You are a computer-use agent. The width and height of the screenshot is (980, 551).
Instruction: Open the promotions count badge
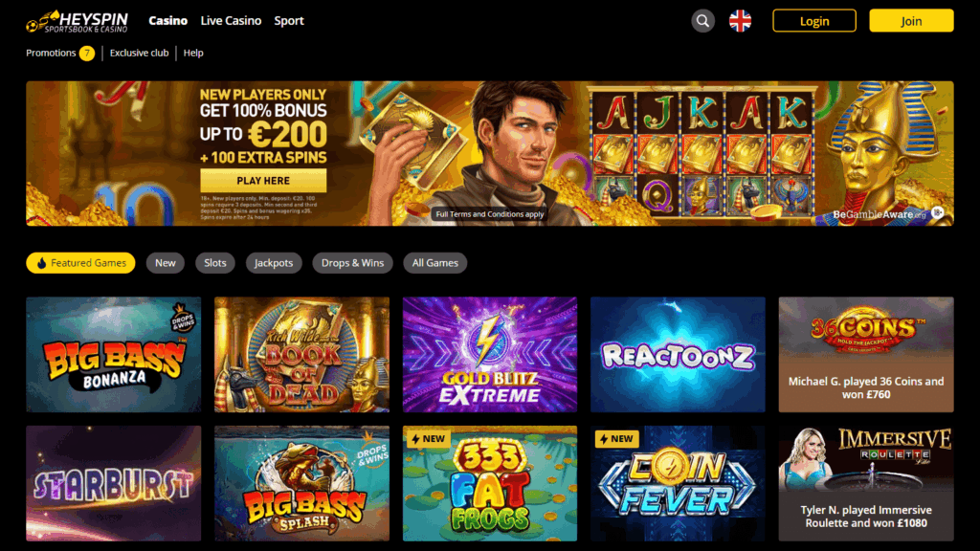87,54
